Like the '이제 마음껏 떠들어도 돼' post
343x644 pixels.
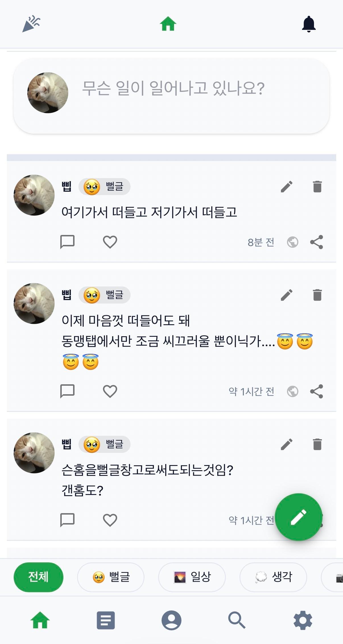pyautogui.click(x=110, y=391)
